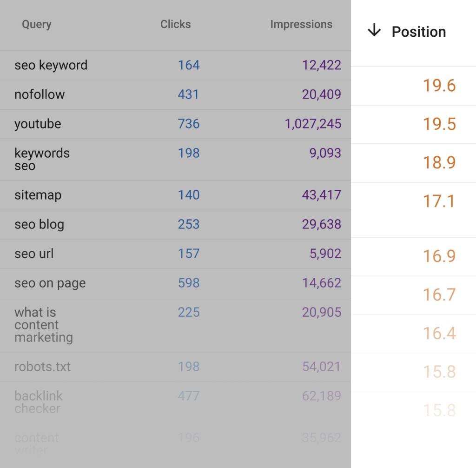
Task: Open the 'backlink checker' query
Action: click(x=38, y=402)
